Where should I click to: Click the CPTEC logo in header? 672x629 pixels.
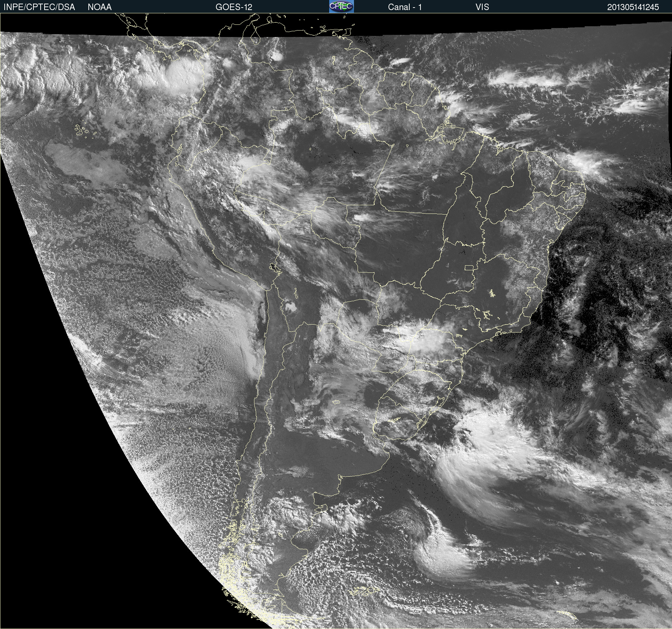(x=341, y=6)
